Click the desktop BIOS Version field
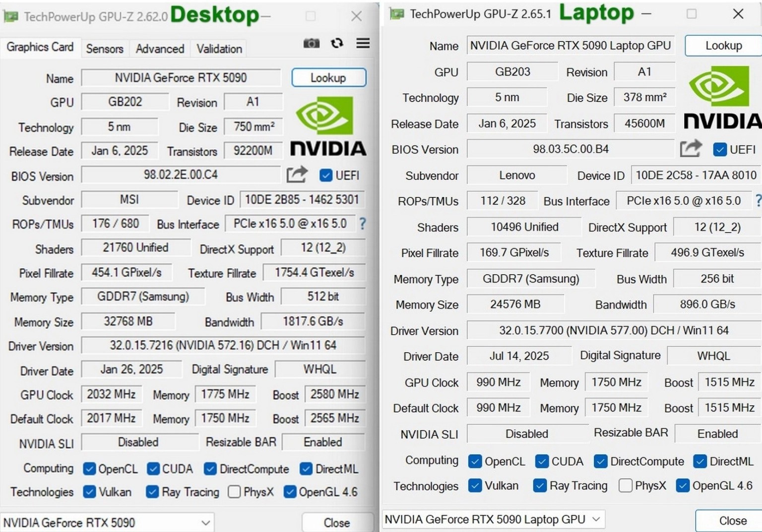 coord(181,175)
